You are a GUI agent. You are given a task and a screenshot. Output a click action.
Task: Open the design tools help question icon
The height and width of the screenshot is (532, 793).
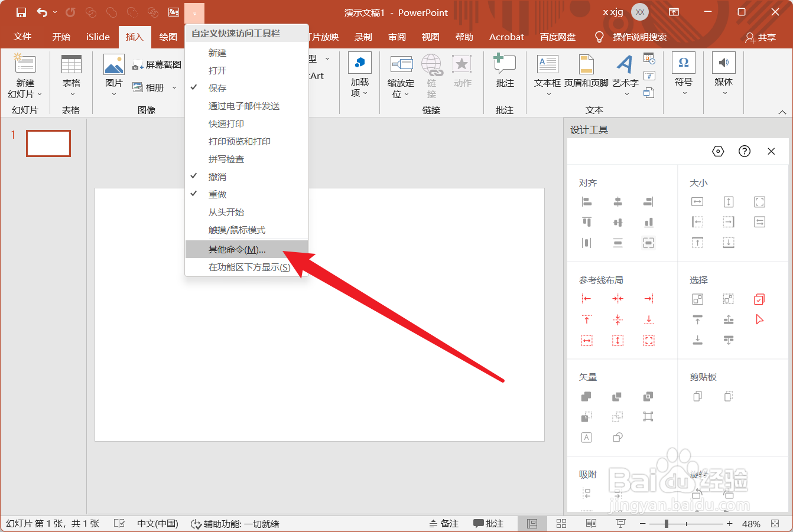tap(745, 151)
